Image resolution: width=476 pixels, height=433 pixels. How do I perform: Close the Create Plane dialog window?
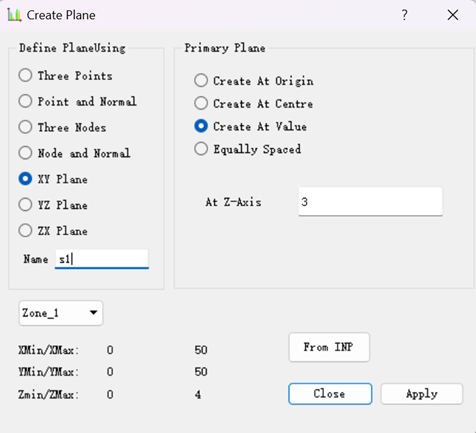coord(453,15)
